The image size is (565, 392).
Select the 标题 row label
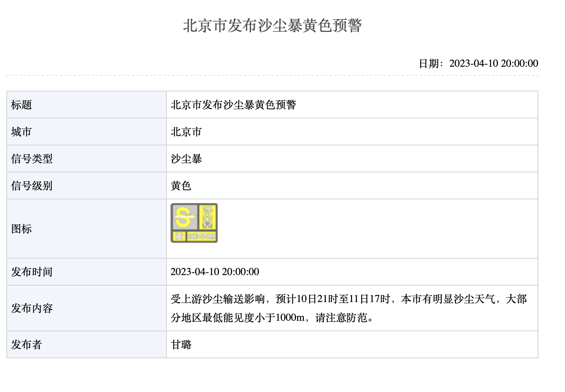tap(21, 105)
